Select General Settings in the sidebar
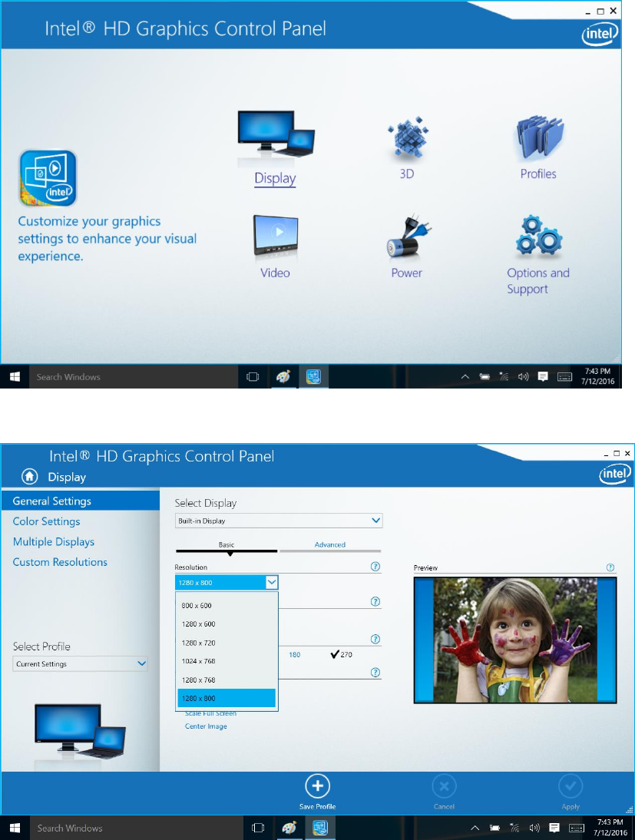The height and width of the screenshot is (840, 635). point(81,501)
